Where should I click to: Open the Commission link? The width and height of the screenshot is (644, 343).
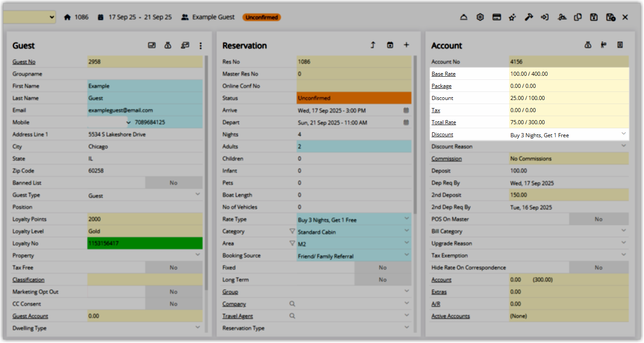446,159
